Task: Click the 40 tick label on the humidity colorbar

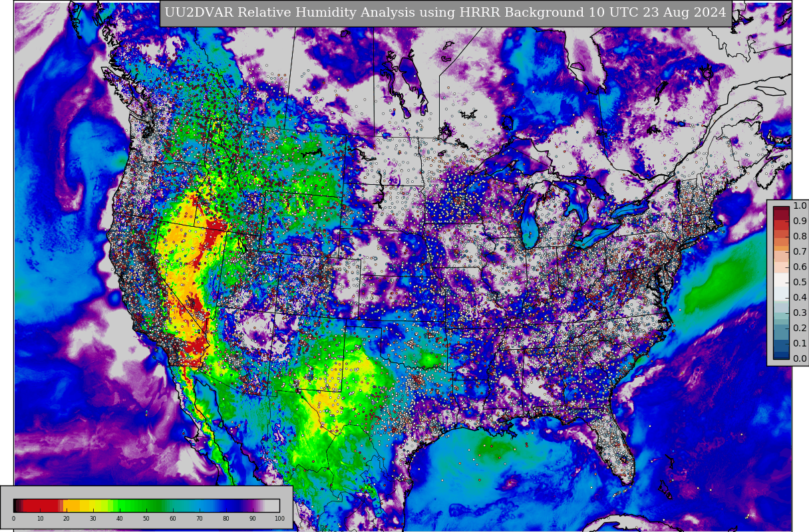Action: (x=120, y=519)
